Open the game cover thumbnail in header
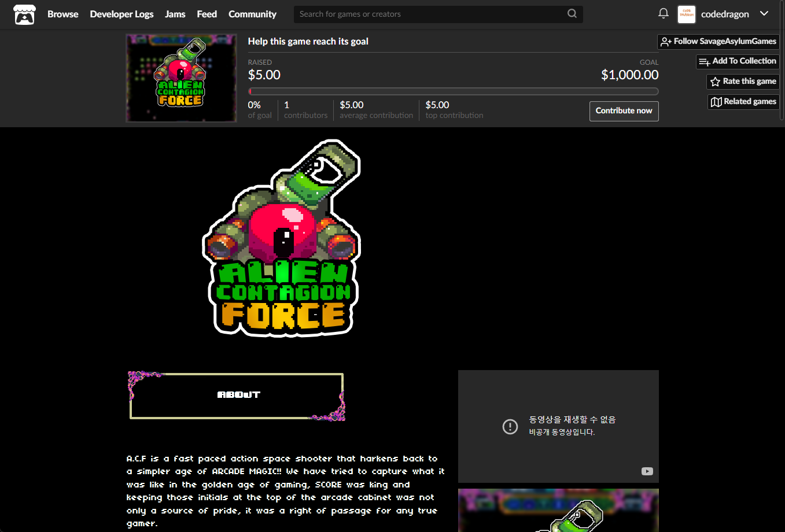785x532 pixels. pos(181,78)
